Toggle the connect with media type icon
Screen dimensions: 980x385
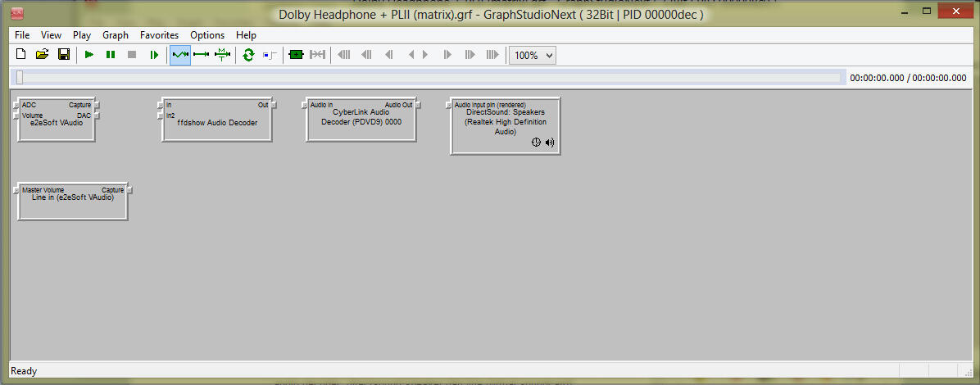[x=223, y=55]
